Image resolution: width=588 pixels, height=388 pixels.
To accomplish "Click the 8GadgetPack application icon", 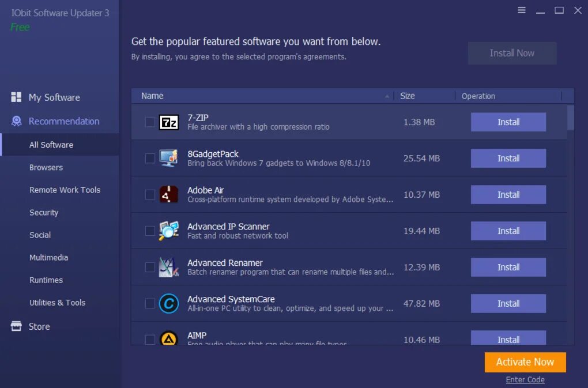I will [x=169, y=158].
